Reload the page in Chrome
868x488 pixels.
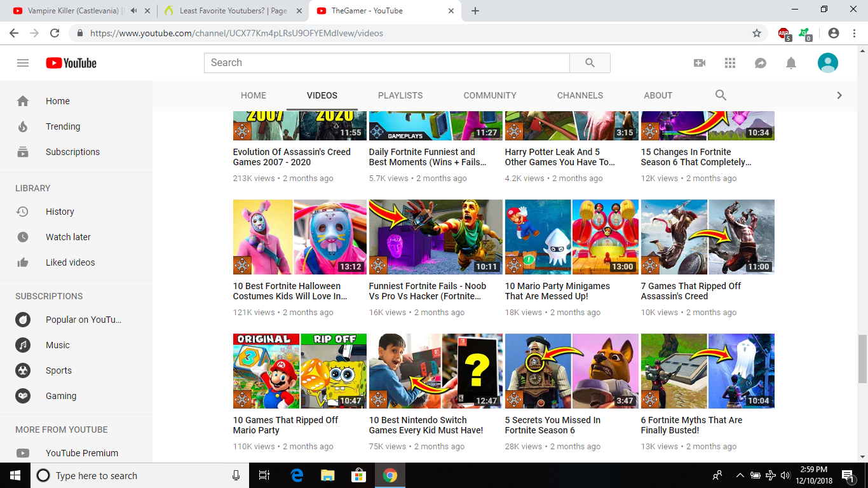[55, 33]
